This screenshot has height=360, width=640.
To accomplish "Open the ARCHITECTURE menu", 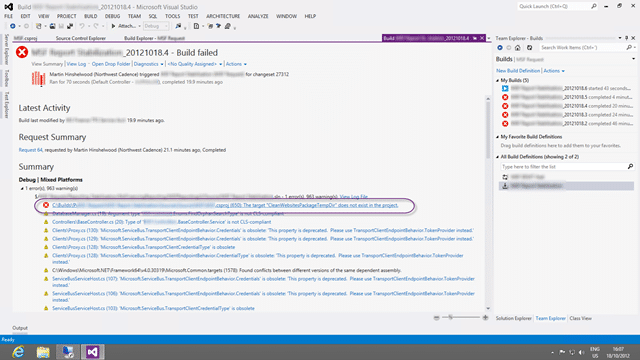I will coord(223,16).
